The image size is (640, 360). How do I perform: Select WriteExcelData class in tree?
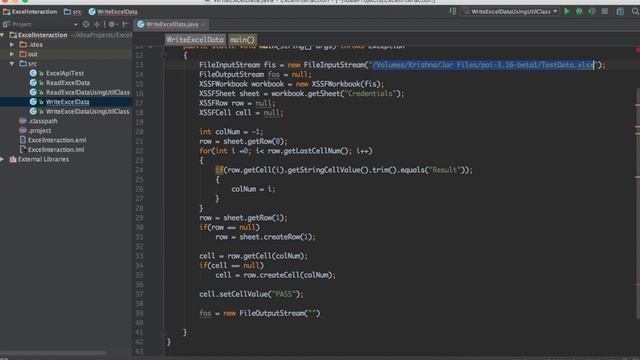(67, 102)
